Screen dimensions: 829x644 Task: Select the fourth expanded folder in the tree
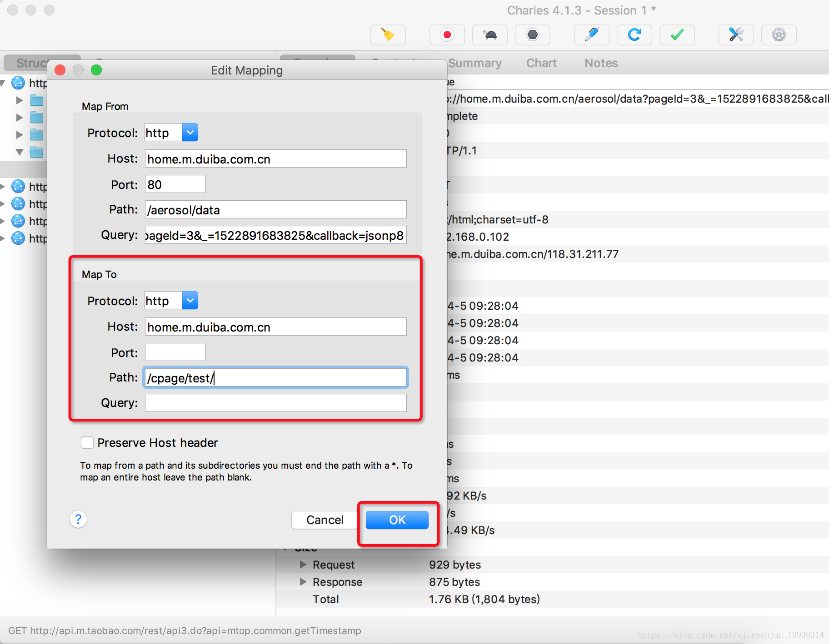pos(37,152)
